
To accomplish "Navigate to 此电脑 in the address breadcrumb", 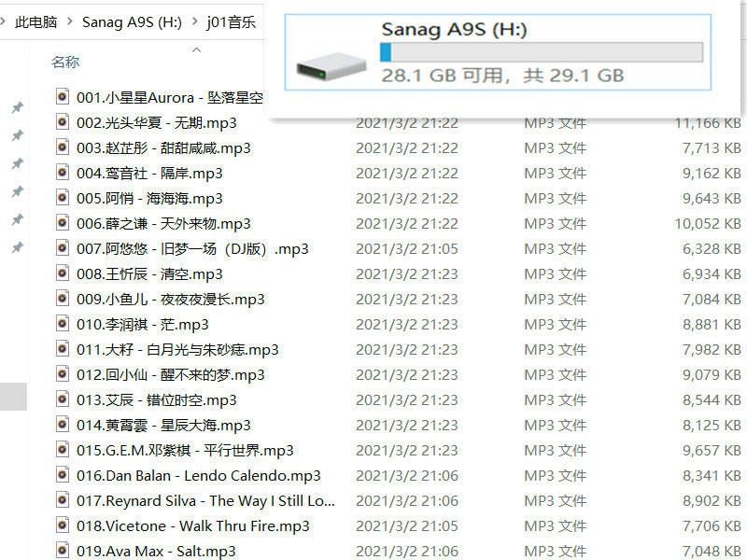I will click(x=35, y=21).
